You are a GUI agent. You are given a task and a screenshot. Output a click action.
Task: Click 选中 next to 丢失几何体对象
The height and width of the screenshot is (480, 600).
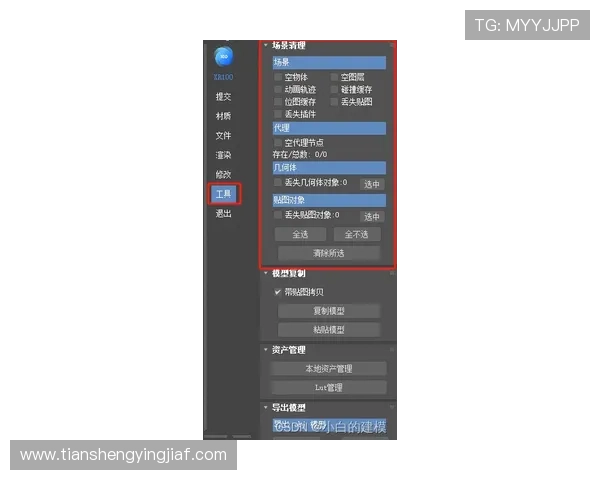click(372, 184)
